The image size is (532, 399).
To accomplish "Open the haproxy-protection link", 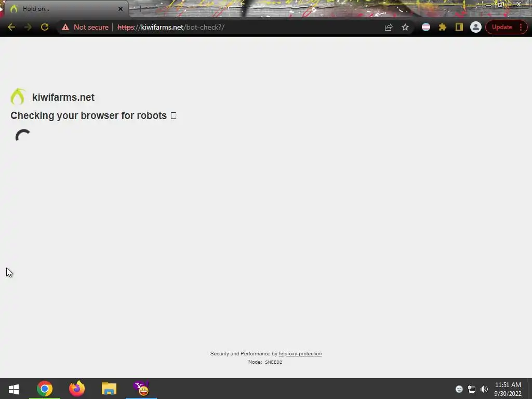I will coord(300,353).
